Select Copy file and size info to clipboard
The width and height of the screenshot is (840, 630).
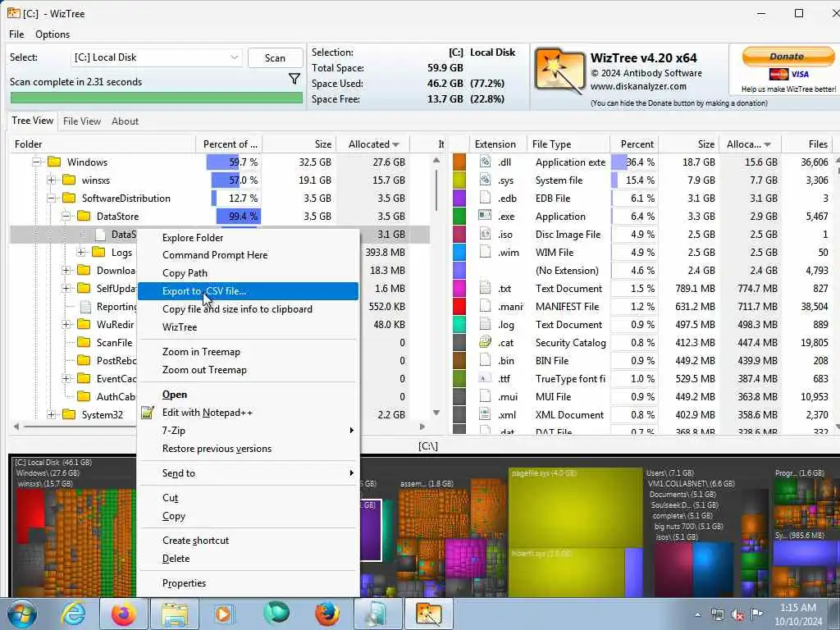[248, 309]
